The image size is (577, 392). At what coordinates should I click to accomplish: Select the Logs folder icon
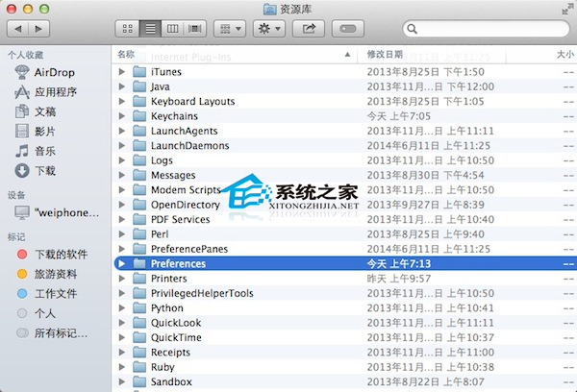139,160
